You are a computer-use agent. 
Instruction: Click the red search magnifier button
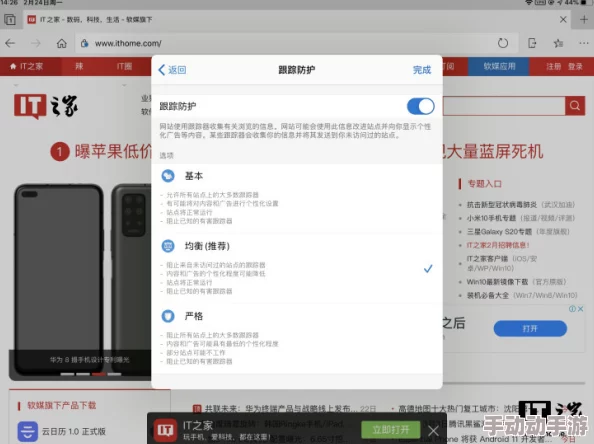click(575, 106)
